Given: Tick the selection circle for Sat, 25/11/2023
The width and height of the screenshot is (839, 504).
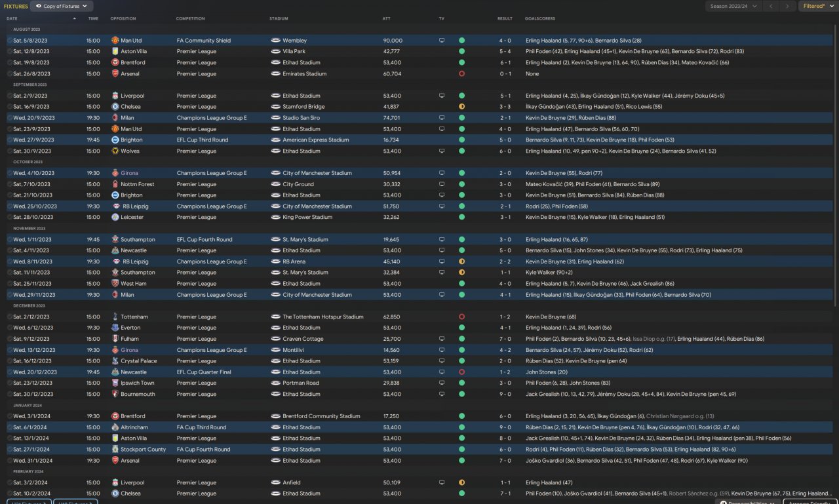Looking at the screenshot, I should click(x=9, y=284).
